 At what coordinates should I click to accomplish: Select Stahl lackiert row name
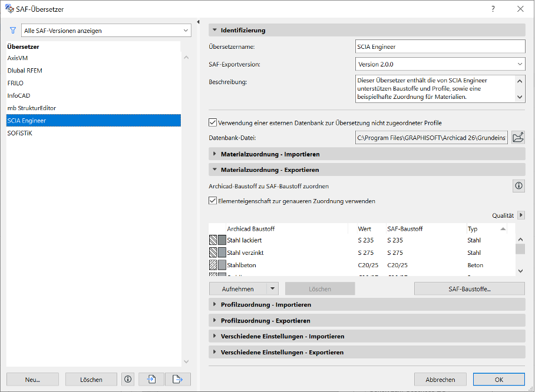click(245, 240)
